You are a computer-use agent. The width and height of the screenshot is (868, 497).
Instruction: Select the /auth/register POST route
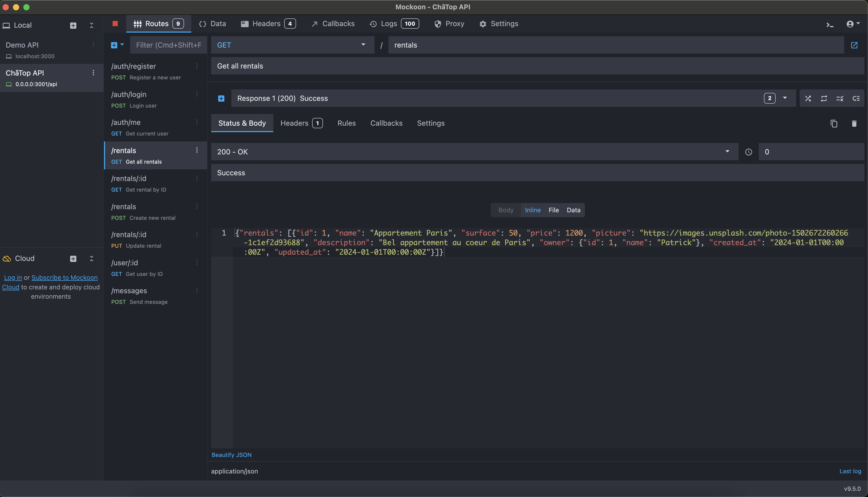156,71
